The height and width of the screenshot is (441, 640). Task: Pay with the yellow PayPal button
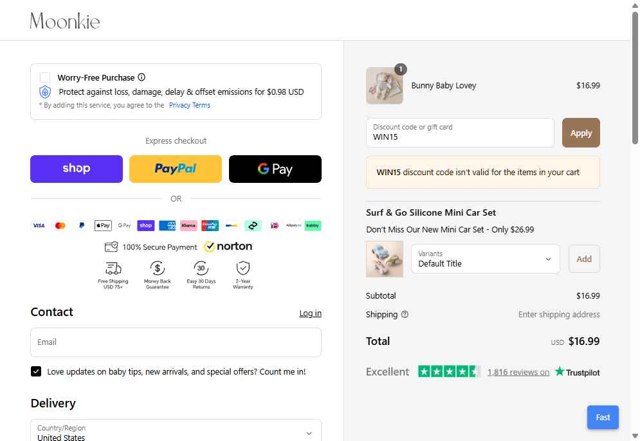click(x=176, y=169)
